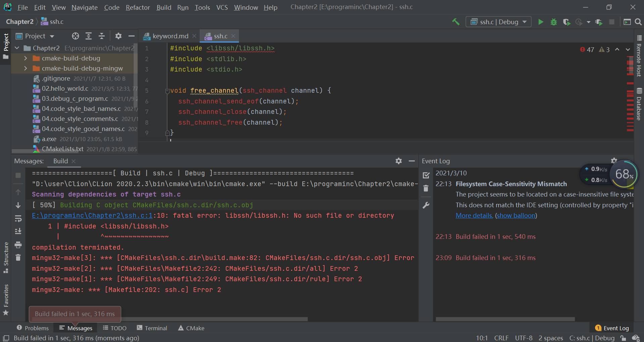Image resolution: width=644 pixels, height=342 pixels.
Task: Expand the cmake-build-debug-mingw folder
Action: (26, 68)
